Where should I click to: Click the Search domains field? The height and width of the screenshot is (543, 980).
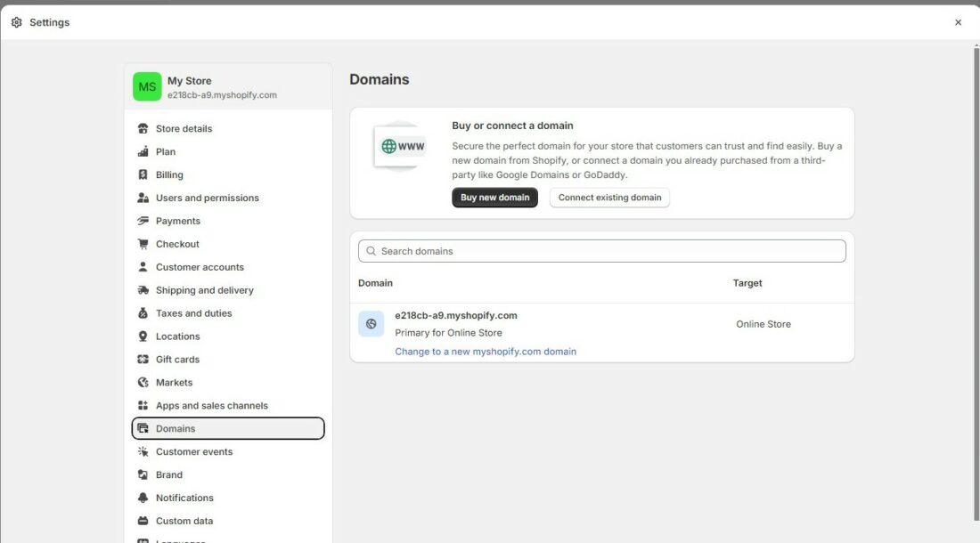[601, 250]
